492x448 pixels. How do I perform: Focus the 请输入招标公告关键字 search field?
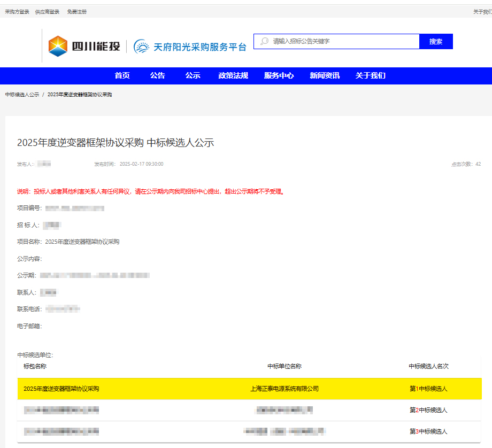(x=336, y=41)
